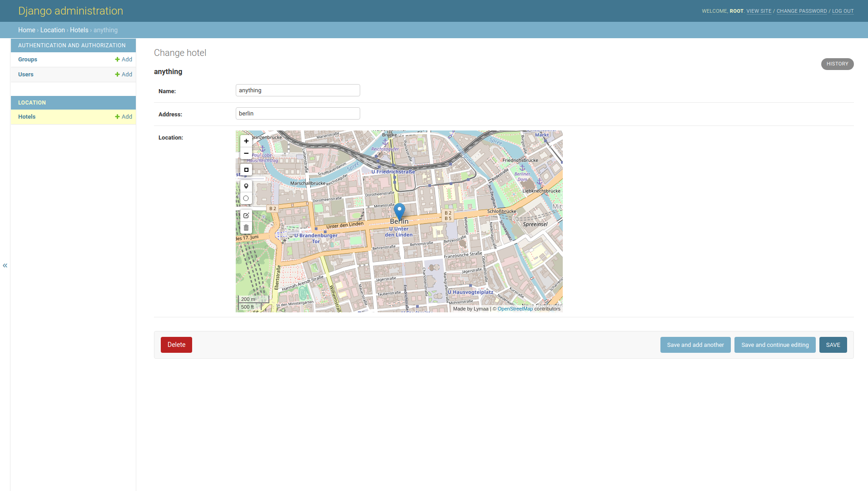Viewport: 868px width, 491px height.
Task: Activate the edit layers tool
Action: click(x=246, y=215)
